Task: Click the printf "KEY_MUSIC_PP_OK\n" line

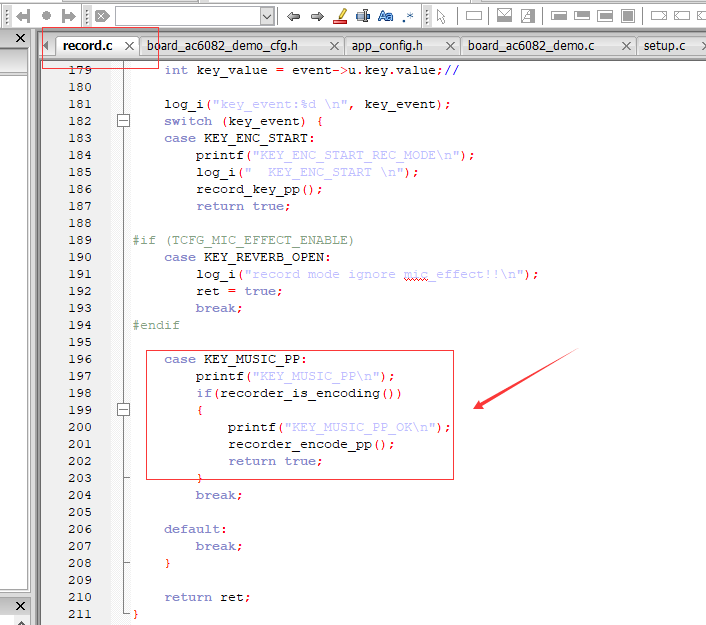Action: (x=339, y=427)
